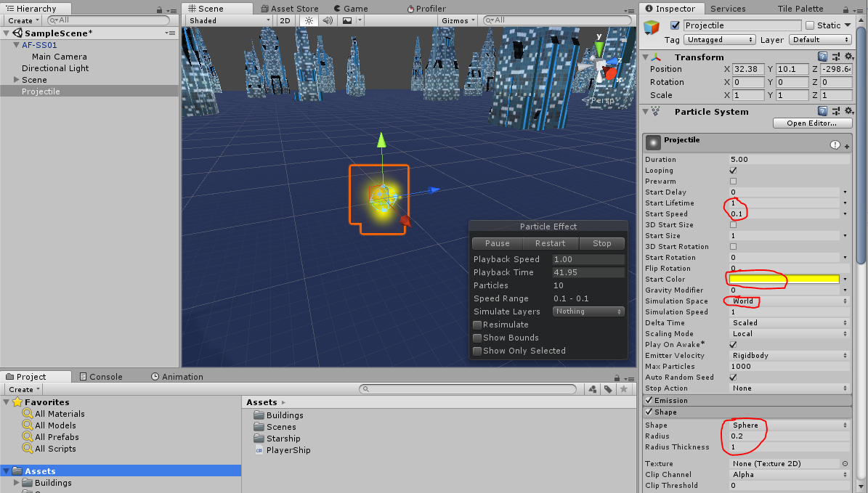
Task: Open Simulate Layers dropdown Nothing
Action: (588, 311)
